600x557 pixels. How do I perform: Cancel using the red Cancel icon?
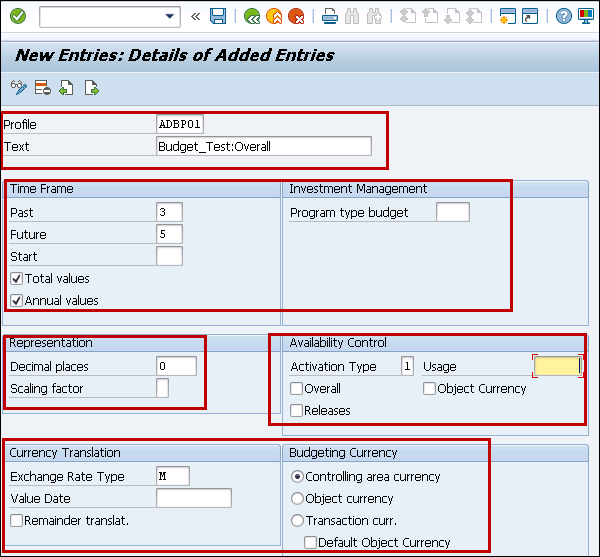(296, 16)
